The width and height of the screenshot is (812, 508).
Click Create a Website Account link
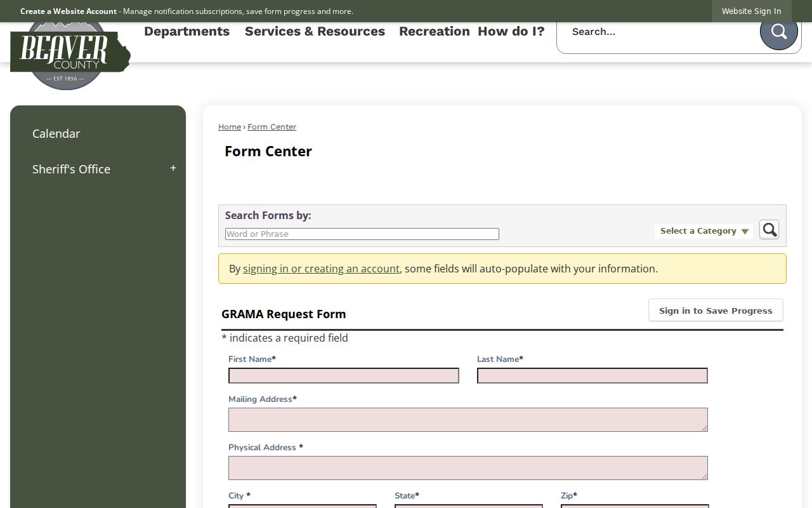(x=69, y=11)
